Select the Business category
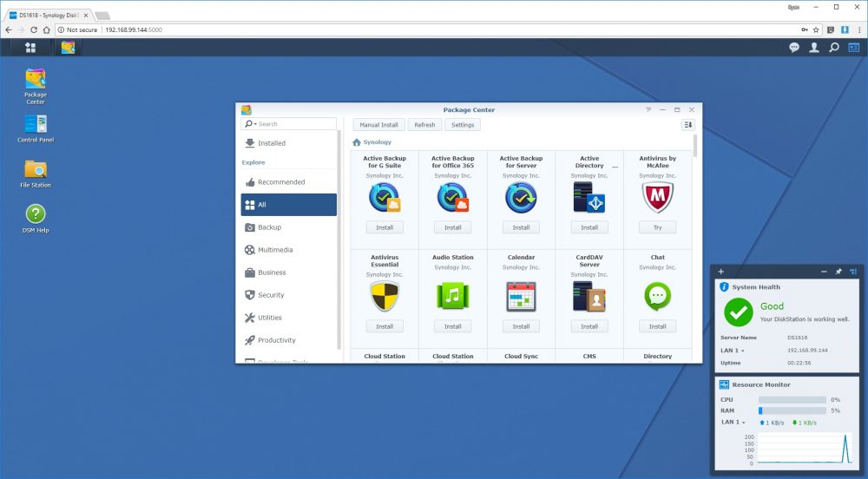The image size is (868, 479). pyautogui.click(x=289, y=272)
